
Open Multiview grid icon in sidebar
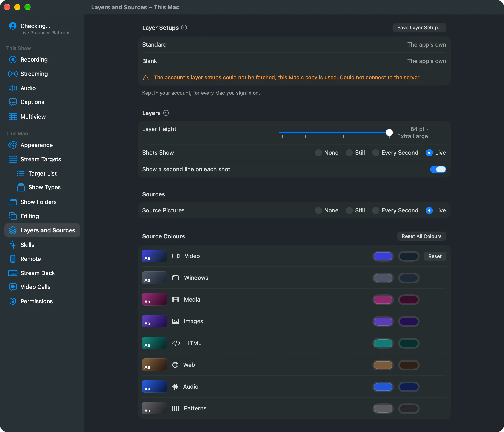tap(13, 117)
